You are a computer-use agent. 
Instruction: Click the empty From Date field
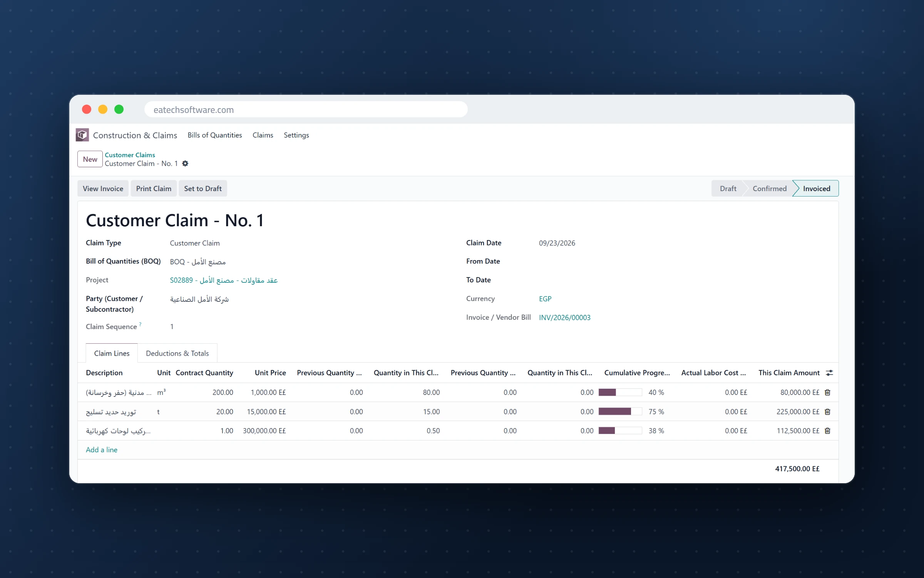pyautogui.click(x=685, y=261)
